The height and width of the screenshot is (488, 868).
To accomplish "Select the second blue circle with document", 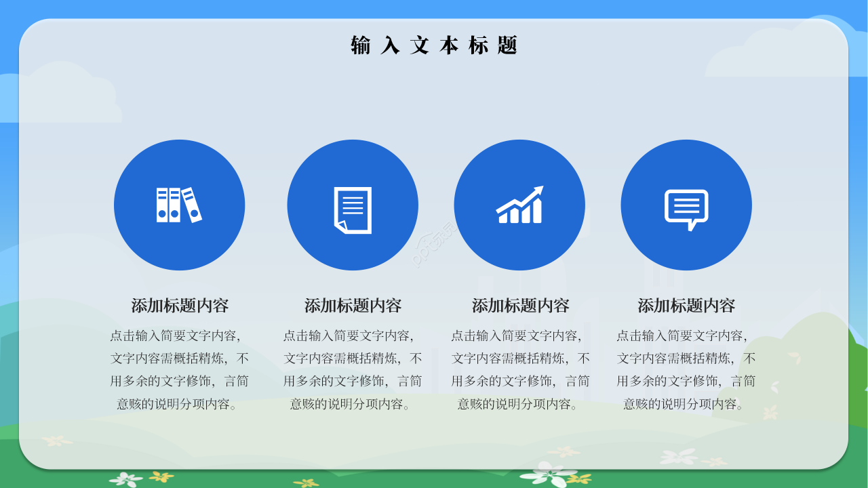I will [352, 205].
